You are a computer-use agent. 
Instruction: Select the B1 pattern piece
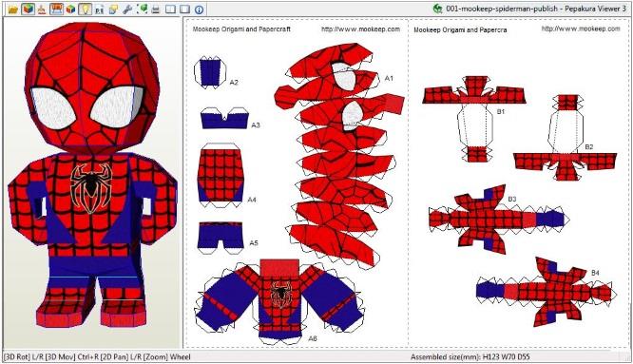tap(475, 119)
